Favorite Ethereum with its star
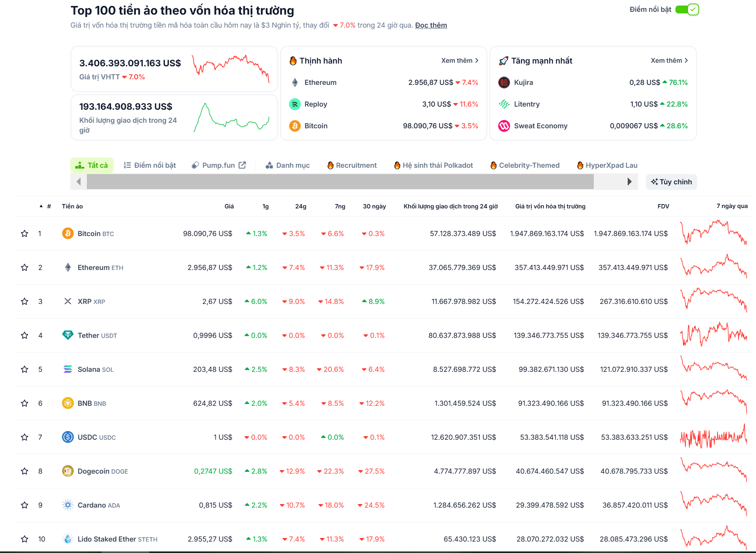This screenshot has width=756, height=553. (x=24, y=267)
